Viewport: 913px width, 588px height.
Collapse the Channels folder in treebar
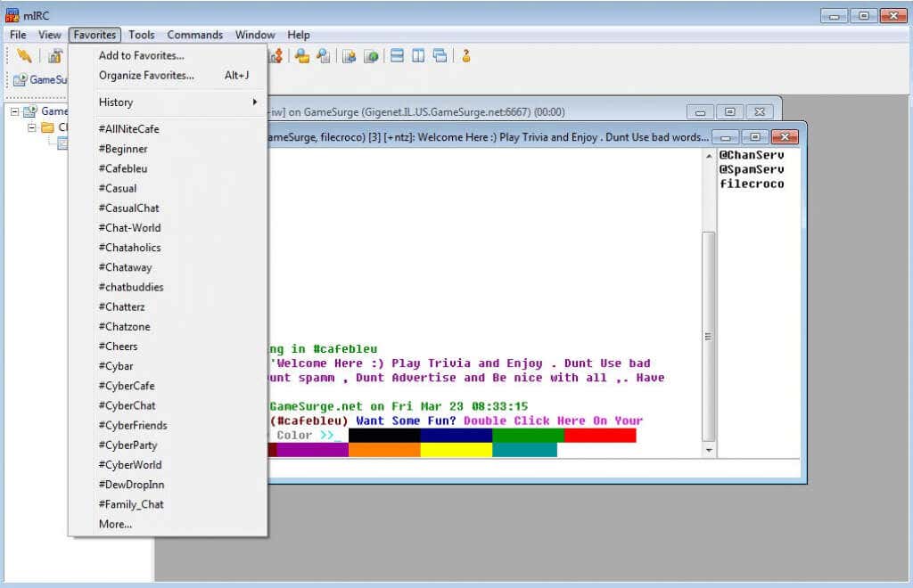pos(32,127)
